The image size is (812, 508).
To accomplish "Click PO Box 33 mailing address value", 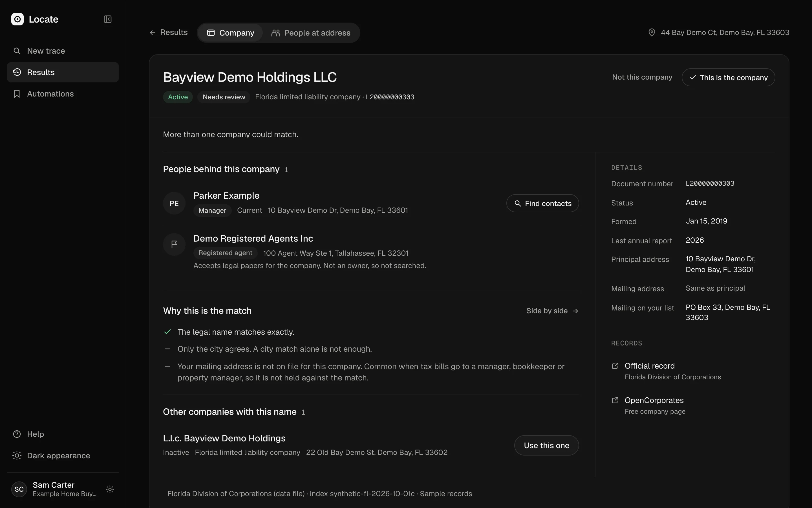I will (x=728, y=312).
